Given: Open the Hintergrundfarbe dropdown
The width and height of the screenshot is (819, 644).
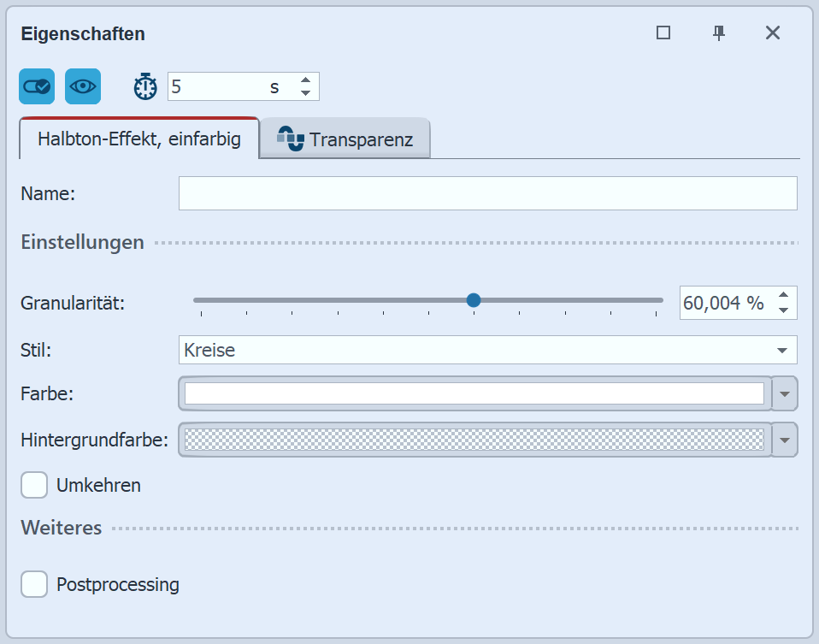Looking at the screenshot, I should (786, 440).
